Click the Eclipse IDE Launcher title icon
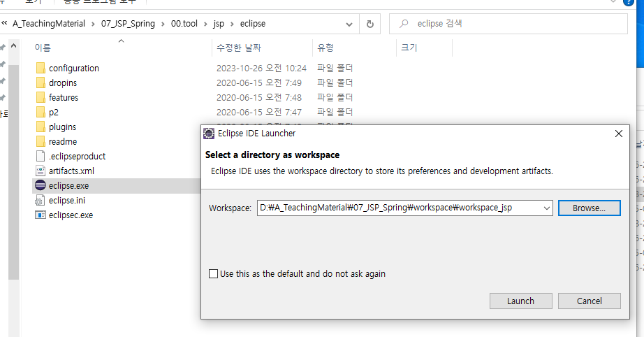The width and height of the screenshot is (644, 337). pyautogui.click(x=209, y=134)
